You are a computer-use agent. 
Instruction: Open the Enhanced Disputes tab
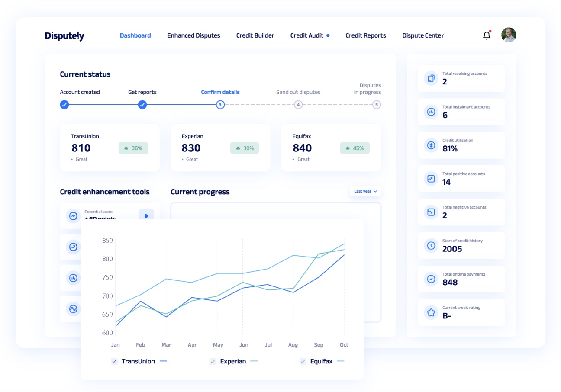(193, 35)
